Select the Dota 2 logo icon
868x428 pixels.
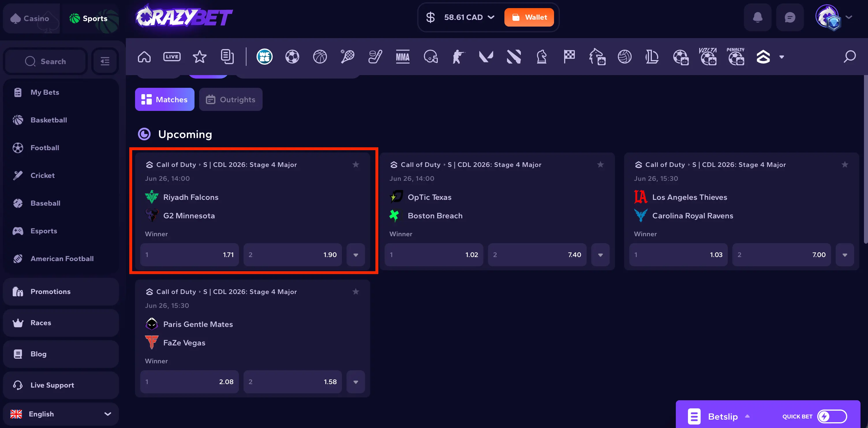tap(514, 57)
